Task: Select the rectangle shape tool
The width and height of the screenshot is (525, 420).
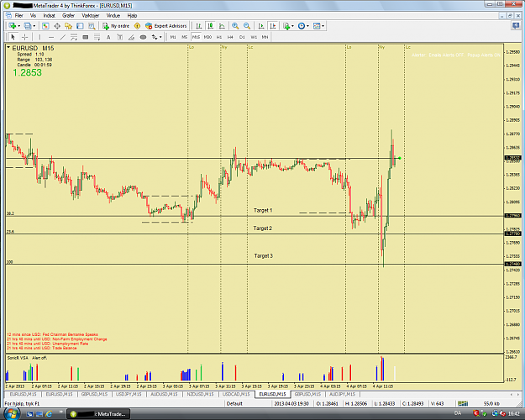Action: (x=86, y=37)
